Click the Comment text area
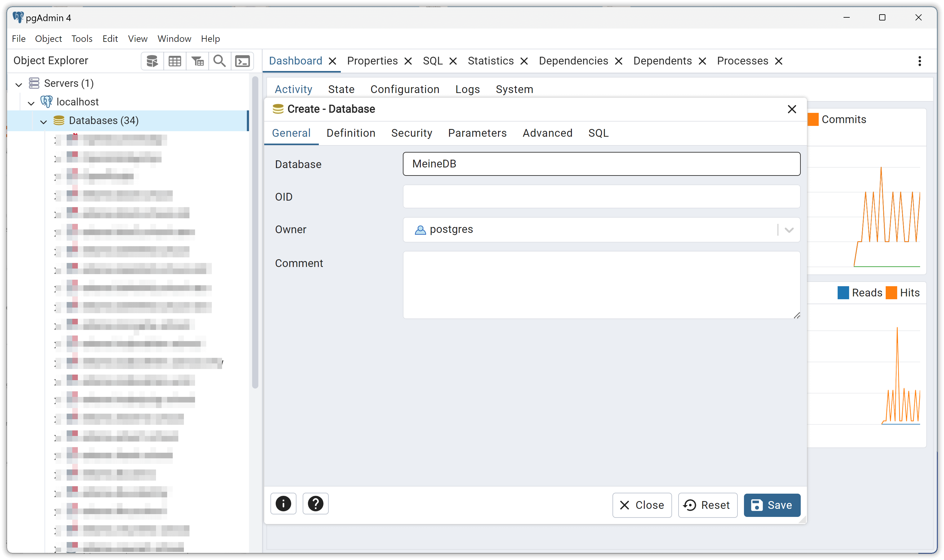 601,285
